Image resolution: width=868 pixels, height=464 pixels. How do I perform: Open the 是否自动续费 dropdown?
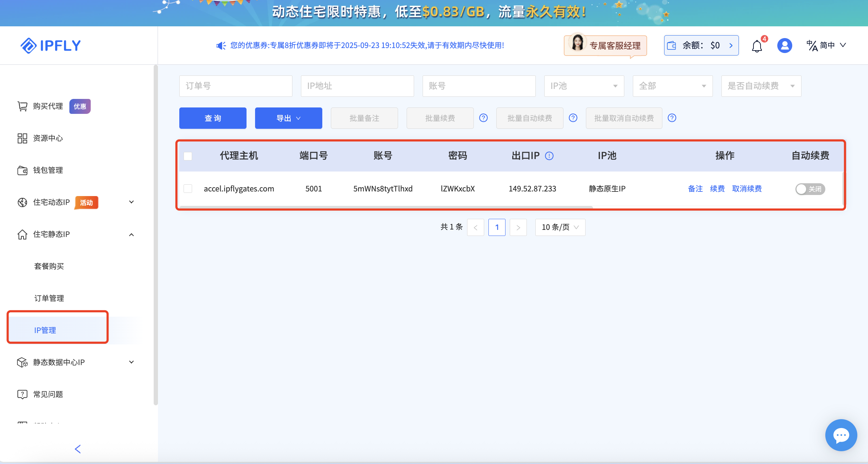[x=761, y=86]
